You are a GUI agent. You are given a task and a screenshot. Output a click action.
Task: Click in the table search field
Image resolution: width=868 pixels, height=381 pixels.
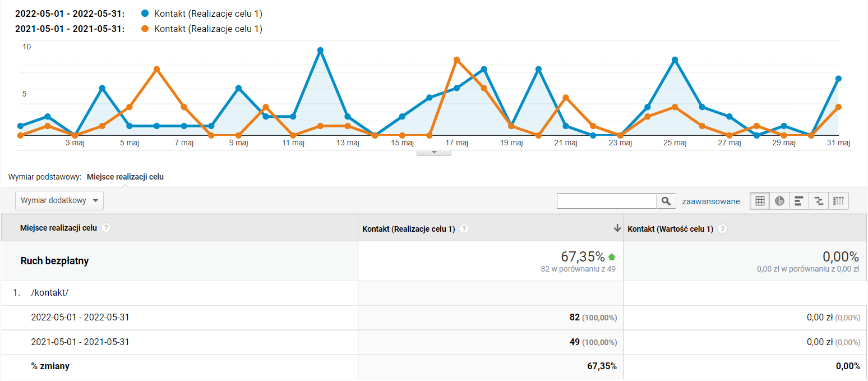(606, 201)
